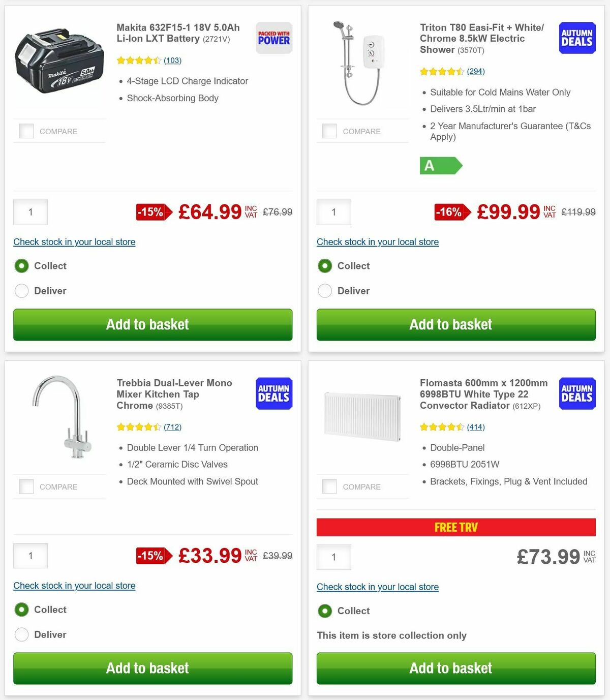
Task: Check Compare for the Makita battery
Action: point(26,131)
